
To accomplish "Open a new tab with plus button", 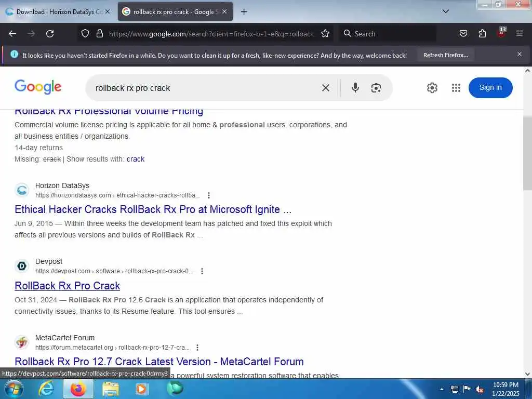I will point(244,12).
